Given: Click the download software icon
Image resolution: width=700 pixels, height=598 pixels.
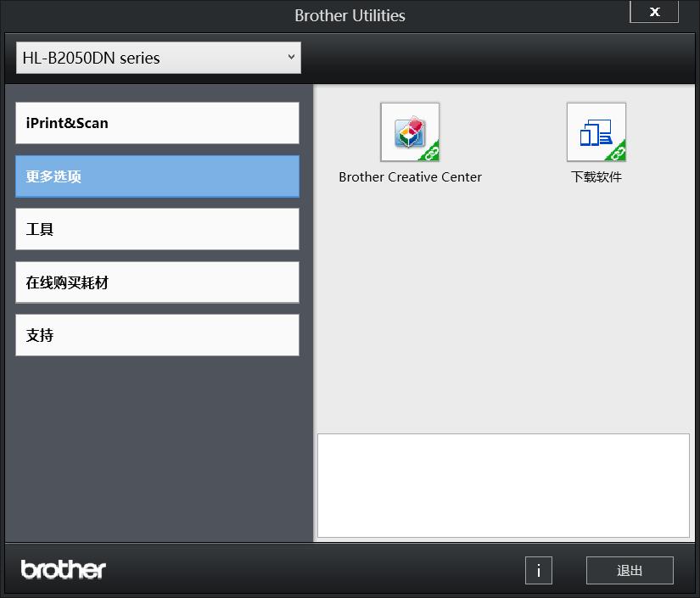Looking at the screenshot, I should (x=596, y=131).
